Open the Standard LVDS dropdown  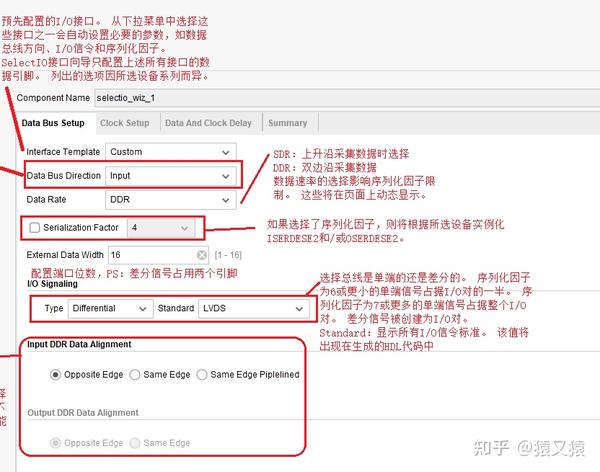254,309
